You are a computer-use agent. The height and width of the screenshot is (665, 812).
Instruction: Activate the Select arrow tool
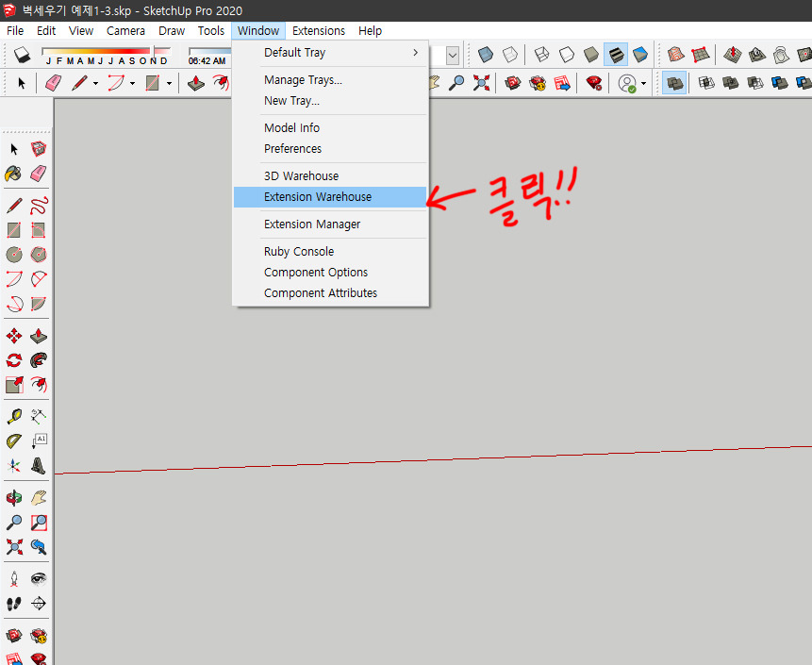pyautogui.click(x=13, y=149)
